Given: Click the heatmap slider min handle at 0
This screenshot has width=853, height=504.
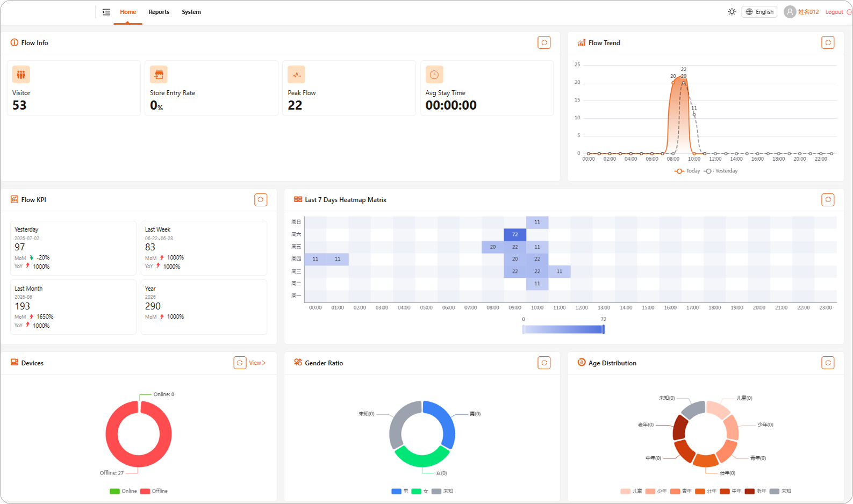Looking at the screenshot, I should click(x=523, y=329).
